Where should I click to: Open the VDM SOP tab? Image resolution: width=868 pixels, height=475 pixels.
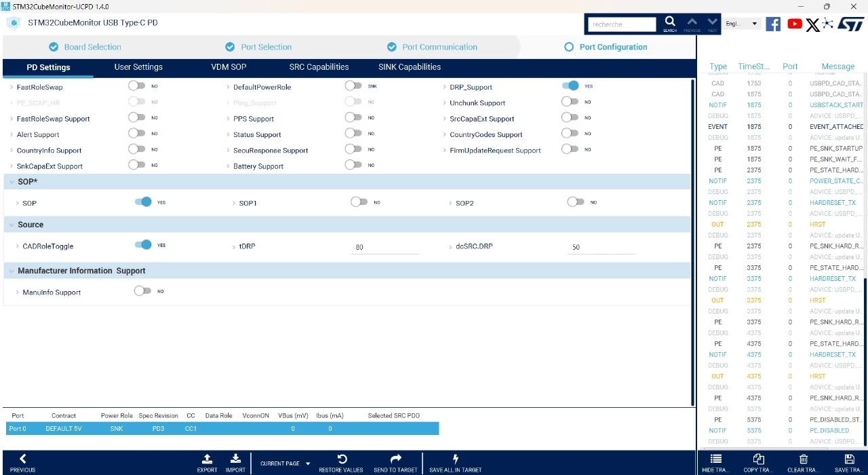pos(229,67)
